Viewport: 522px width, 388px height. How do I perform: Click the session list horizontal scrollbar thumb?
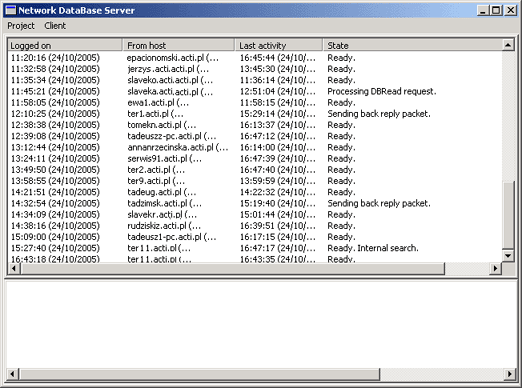coord(232,268)
